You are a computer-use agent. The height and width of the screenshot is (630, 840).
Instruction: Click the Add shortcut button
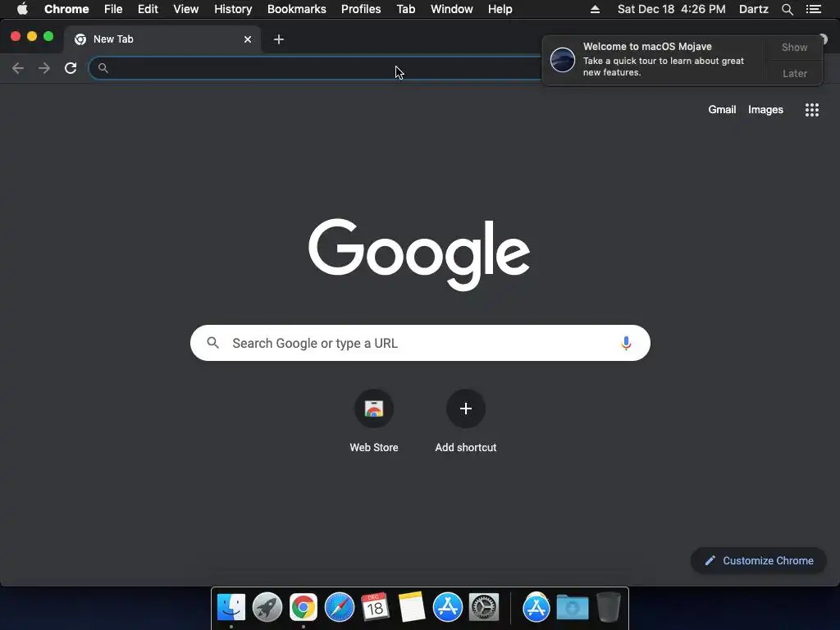coord(466,422)
